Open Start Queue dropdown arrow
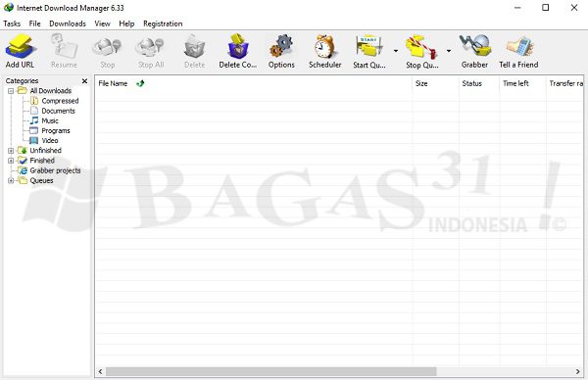This screenshot has height=380, width=588. point(396,51)
